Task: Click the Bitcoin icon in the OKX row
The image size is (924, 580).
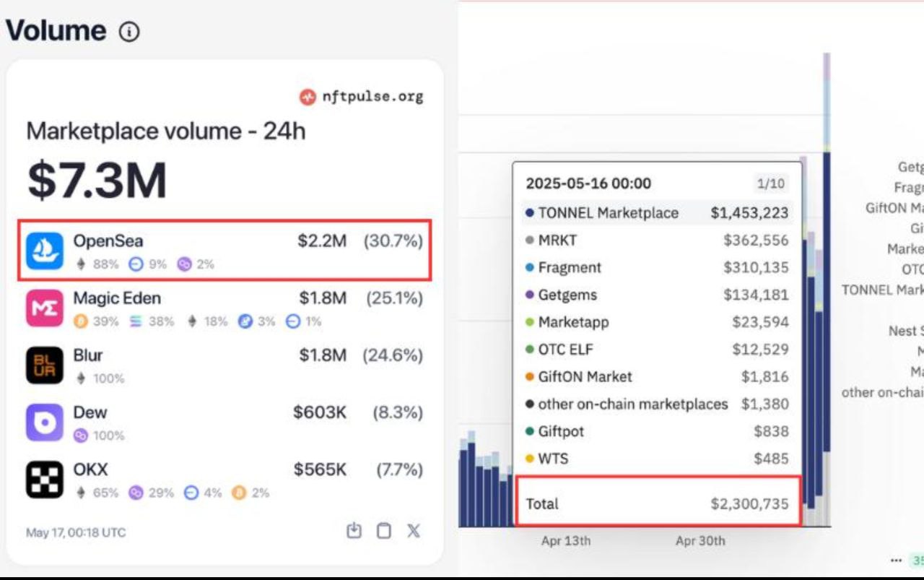Action: 239,493
